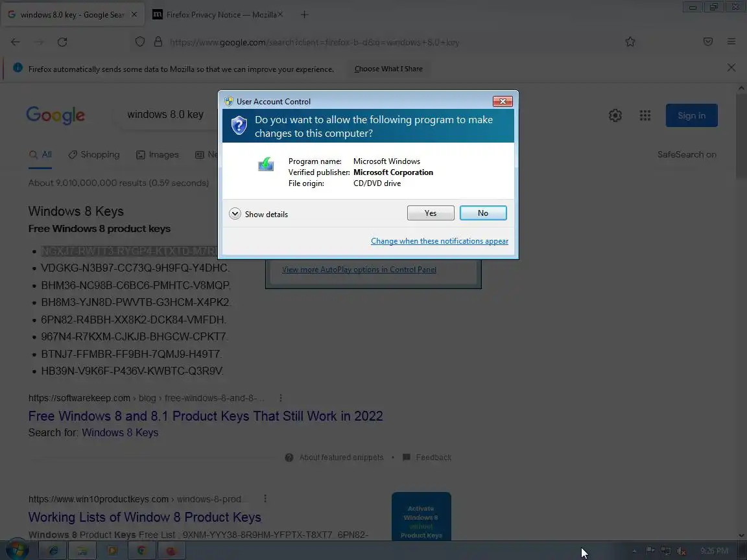Click the UAC shield question mark icon
This screenshot has width=747, height=560.
[x=239, y=126]
